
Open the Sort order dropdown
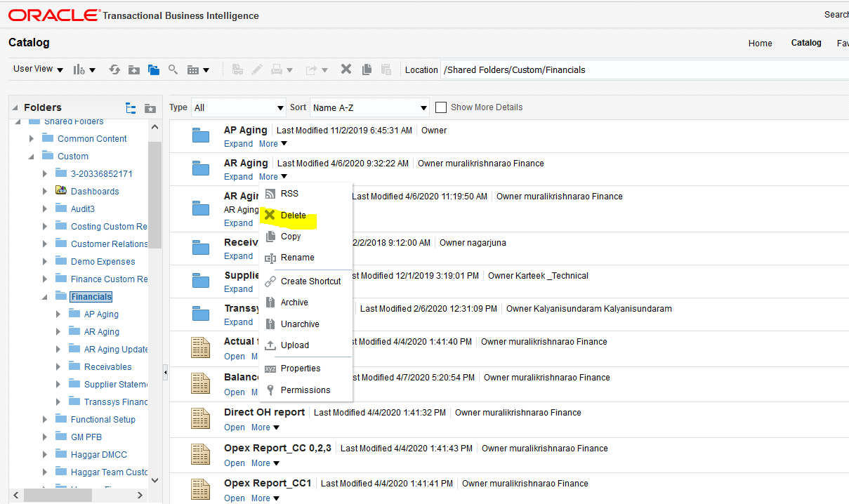(369, 107)
